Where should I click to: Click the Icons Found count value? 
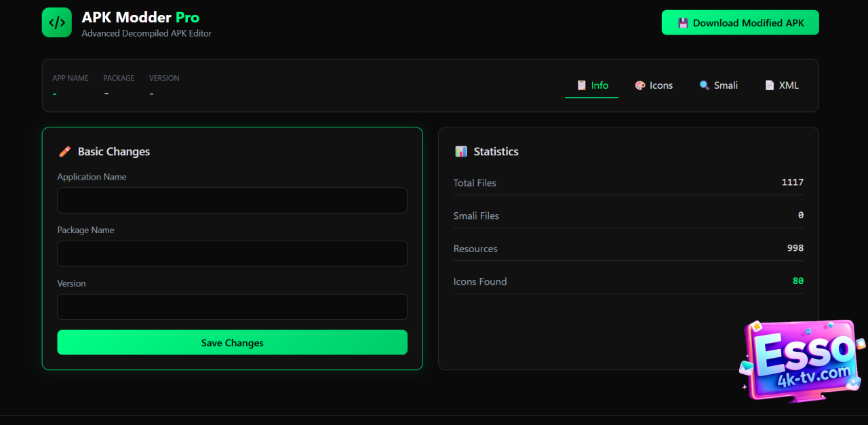click(x=797, y=281)
